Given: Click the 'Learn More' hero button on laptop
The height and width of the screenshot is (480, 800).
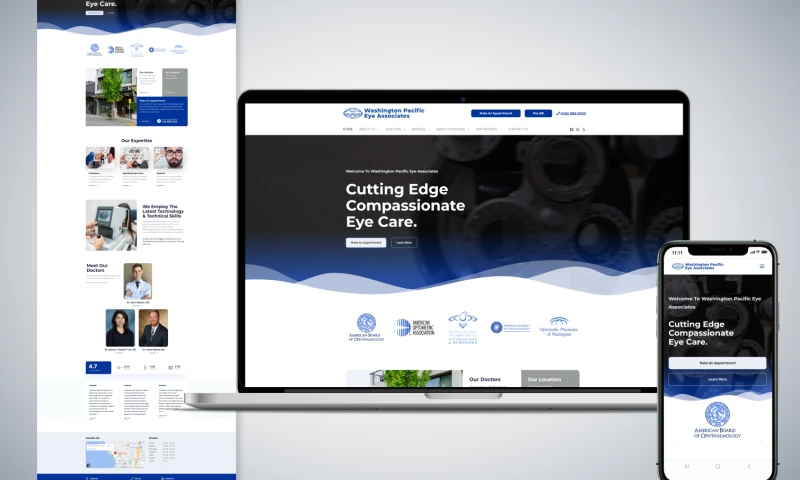Looking at the screenshot, I should [x=404, y=243].
